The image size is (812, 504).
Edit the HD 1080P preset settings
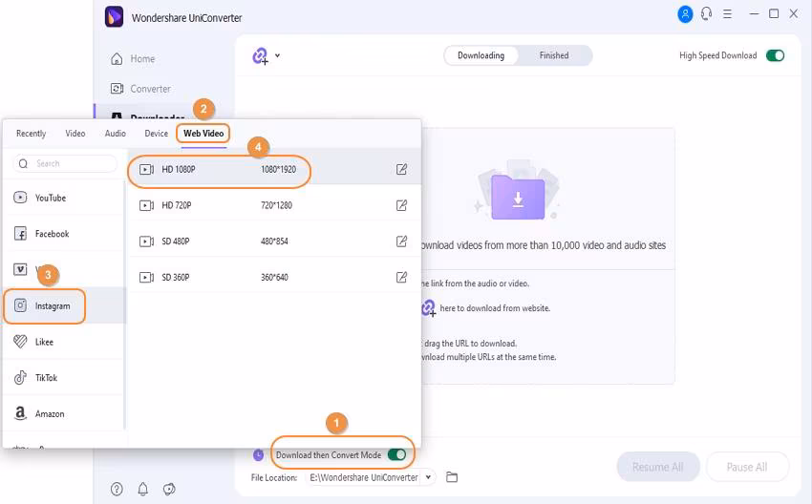[x=401, y=169]
